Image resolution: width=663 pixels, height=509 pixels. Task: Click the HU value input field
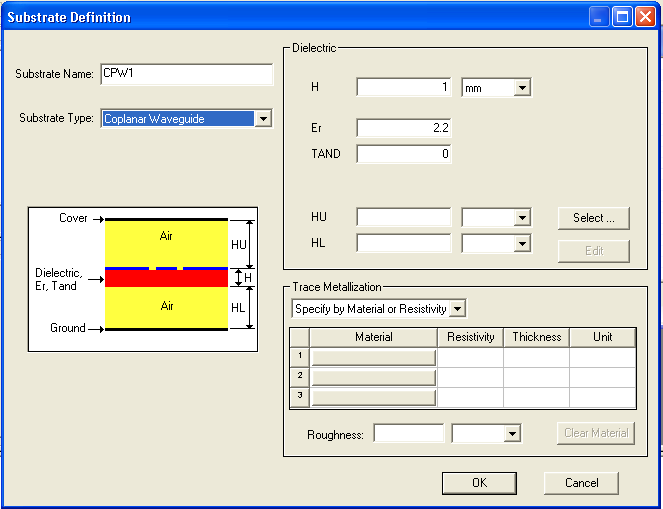point(403,217)
